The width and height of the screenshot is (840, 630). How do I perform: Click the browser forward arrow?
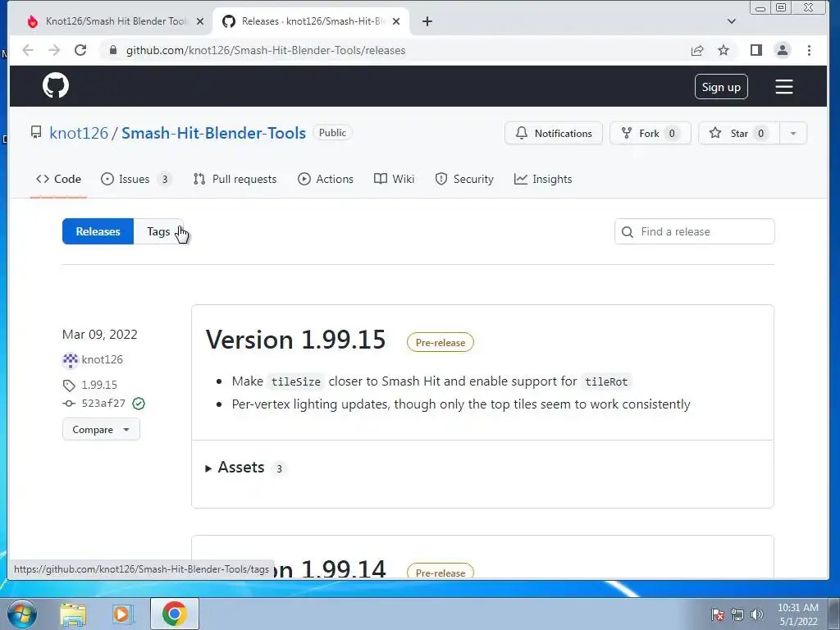(54, 50)
